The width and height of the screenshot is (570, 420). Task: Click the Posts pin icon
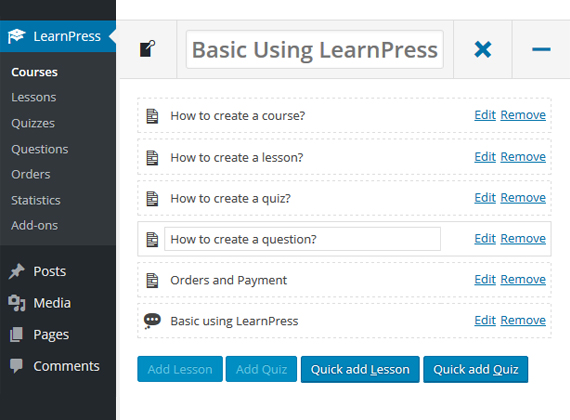[16, 271]
